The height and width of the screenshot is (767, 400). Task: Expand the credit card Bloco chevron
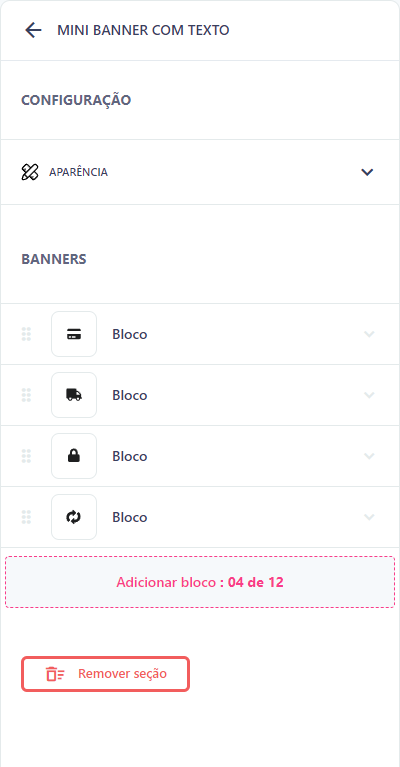(369, 334)
